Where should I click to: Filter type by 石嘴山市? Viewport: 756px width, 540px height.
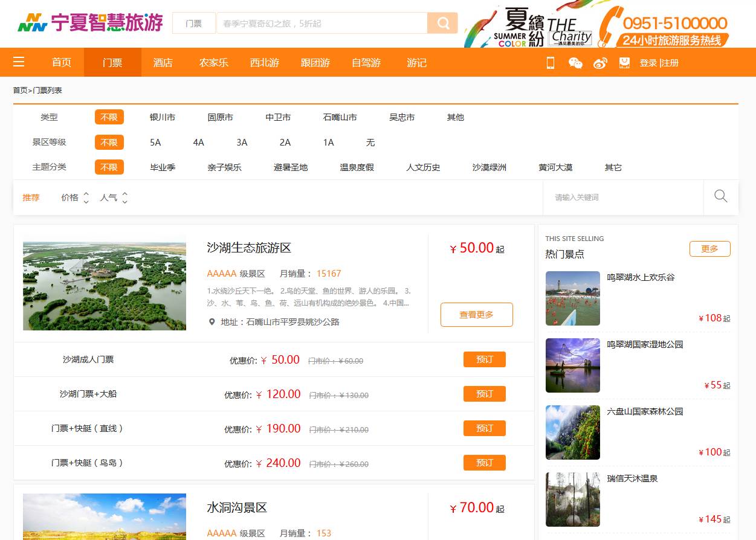coord(340,117)
